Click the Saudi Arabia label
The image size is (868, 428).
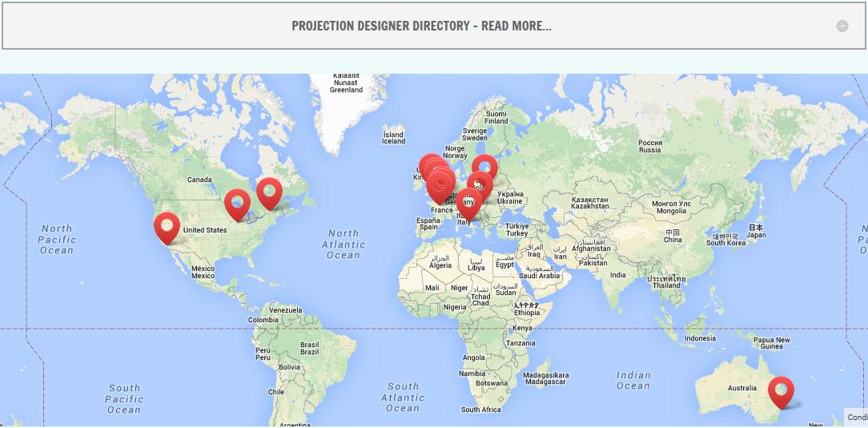click(540, 273)
